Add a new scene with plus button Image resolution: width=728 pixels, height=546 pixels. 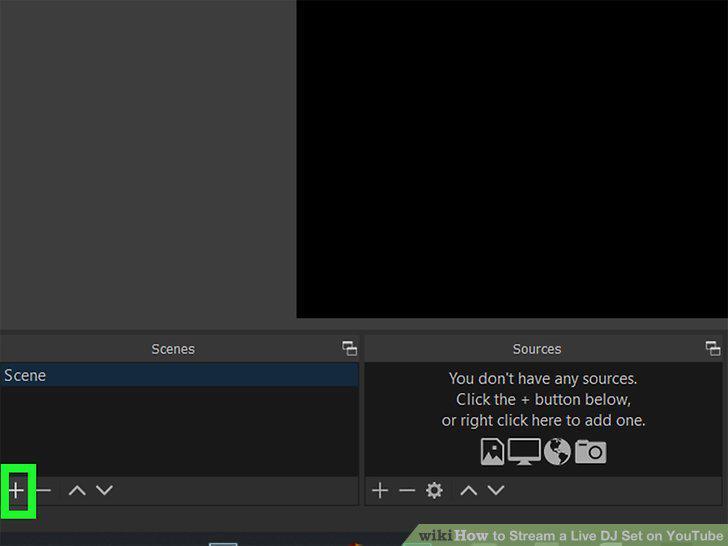tap(16, 490)
